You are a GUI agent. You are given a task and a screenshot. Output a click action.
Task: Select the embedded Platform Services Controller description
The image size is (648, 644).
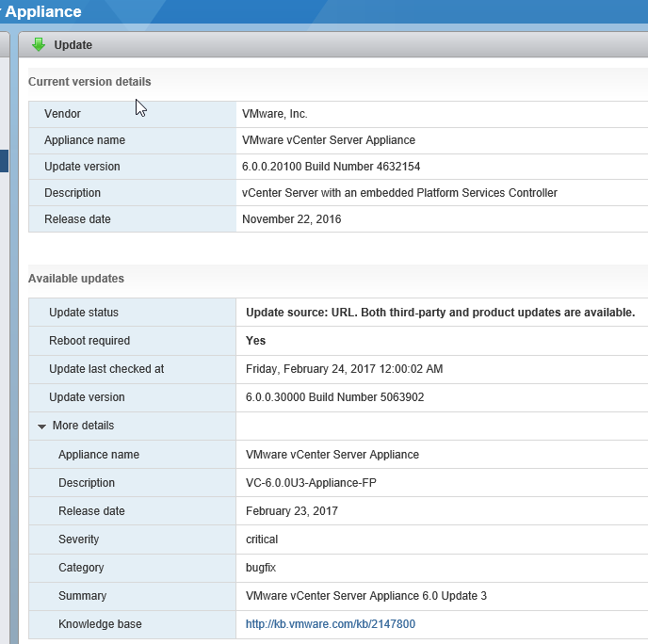399,193
